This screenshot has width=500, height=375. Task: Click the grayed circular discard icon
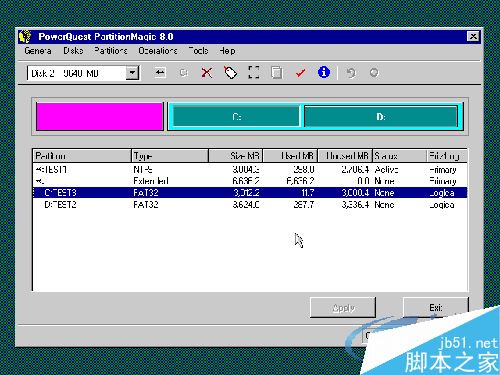click(x=374, y=72)
